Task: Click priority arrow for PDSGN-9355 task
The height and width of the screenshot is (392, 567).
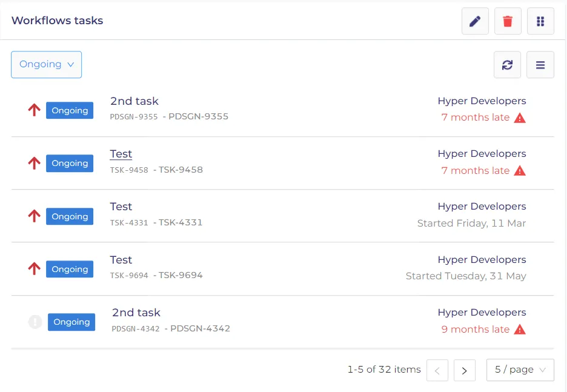Action: (x=35, y=110)
